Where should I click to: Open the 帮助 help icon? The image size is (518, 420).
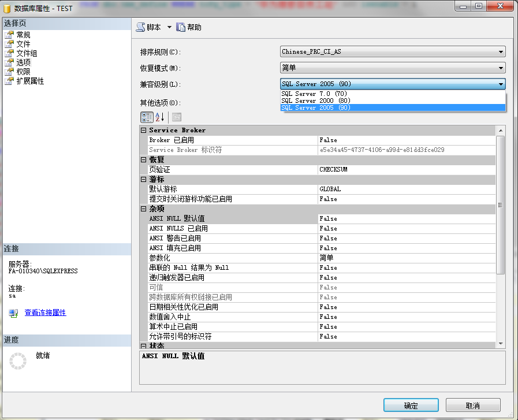pos(181,27)
